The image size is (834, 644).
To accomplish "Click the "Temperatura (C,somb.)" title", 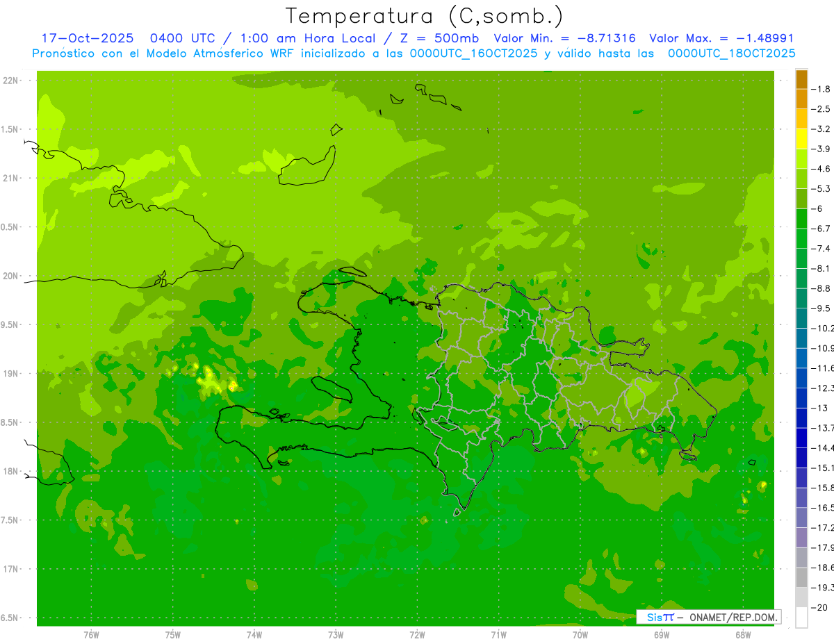I will point(425,15).
